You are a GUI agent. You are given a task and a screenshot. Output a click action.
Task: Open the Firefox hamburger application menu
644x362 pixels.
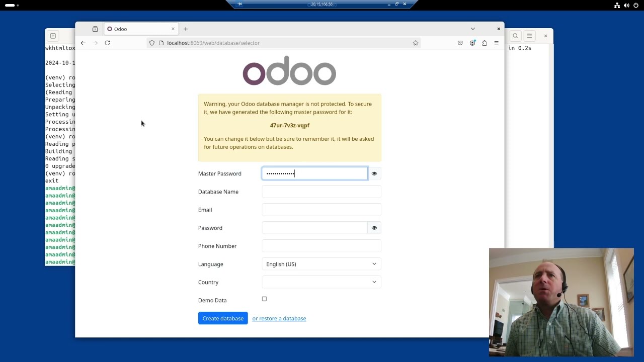(496, 43)
